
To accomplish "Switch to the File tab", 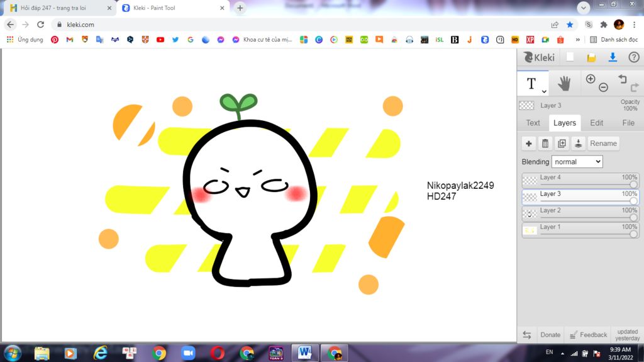I will [628, 123].
